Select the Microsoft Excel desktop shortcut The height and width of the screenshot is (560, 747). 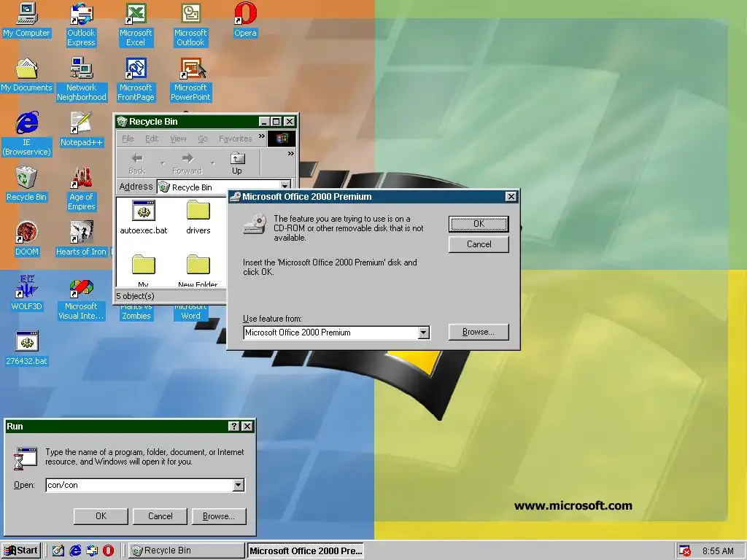coord(136,25)
